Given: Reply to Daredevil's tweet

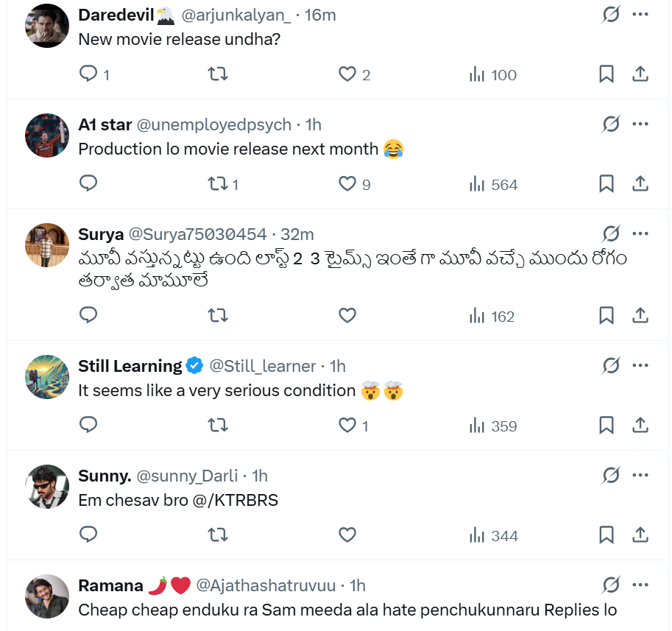Looking at the screenshot, I should 88,74.
